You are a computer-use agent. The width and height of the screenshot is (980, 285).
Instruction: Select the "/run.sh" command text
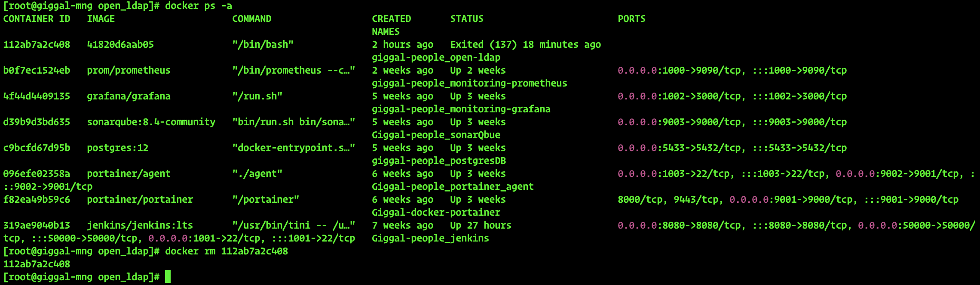click(x=257, y=96)
